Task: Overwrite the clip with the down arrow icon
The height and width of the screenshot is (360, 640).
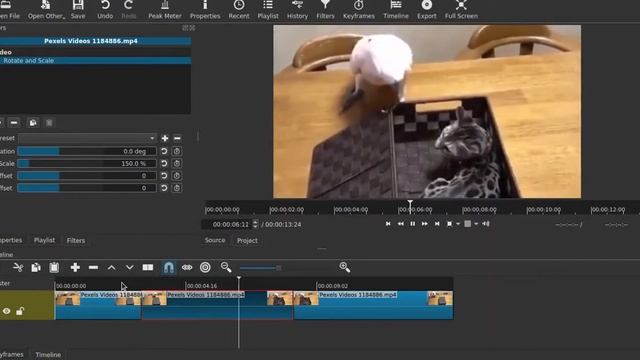Action: pyautogui.click(x=129, y=267)
